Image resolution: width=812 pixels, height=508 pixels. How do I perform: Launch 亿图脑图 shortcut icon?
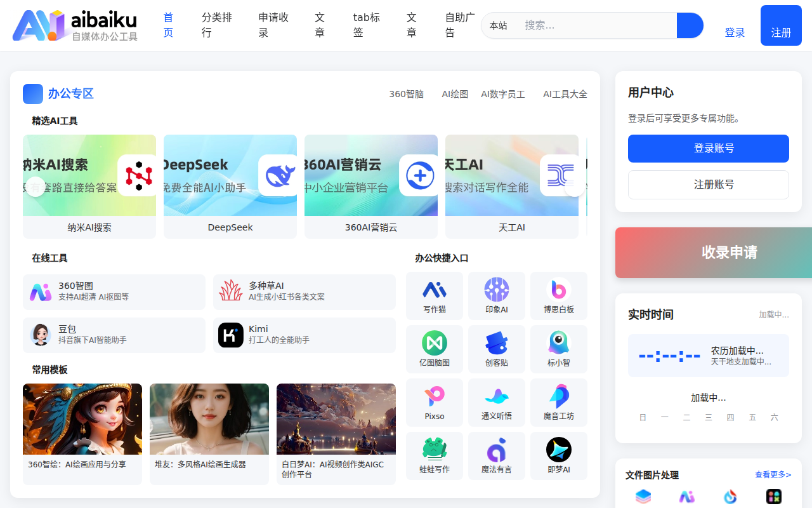(435, 343)
